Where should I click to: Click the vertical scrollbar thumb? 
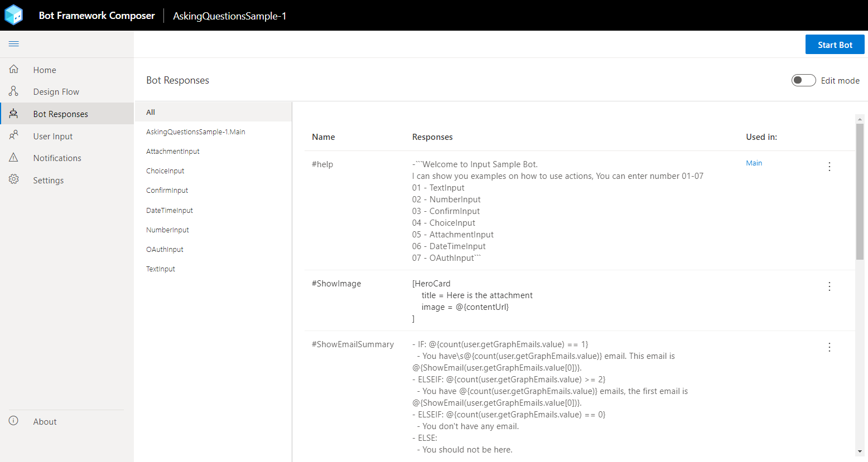pyautogui.click(x=860, y=192)
